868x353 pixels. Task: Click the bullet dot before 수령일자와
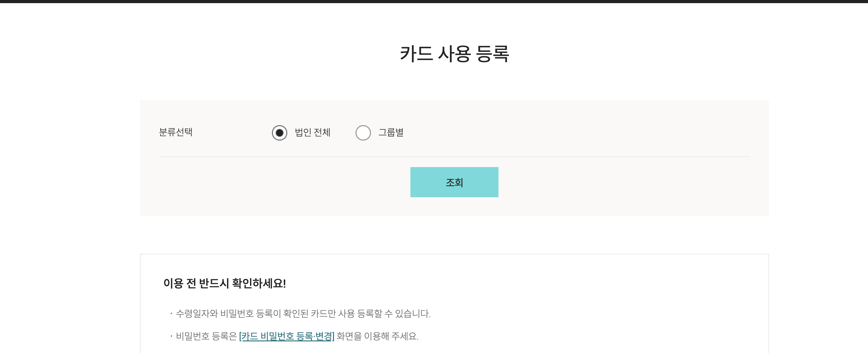coord(171,314)
